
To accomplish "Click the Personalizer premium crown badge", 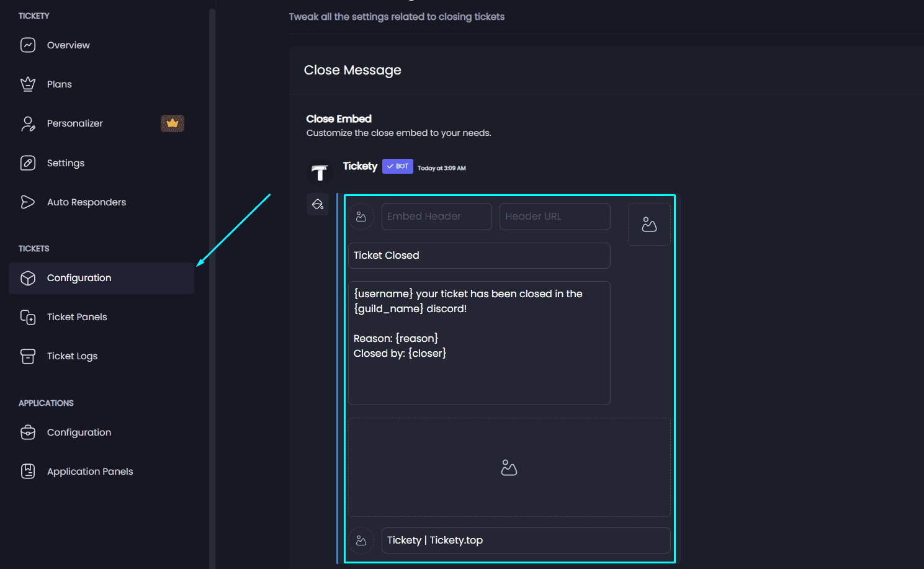I will tap(173, 123).
